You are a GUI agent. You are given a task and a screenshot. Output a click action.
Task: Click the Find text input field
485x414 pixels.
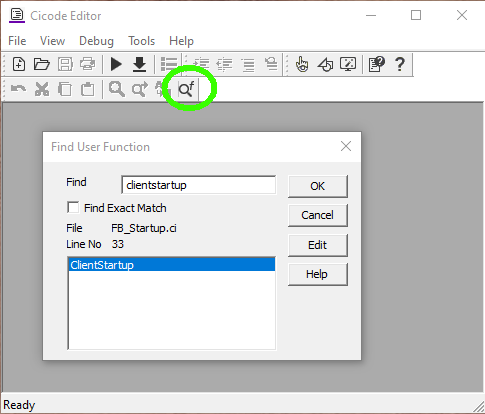[x=199, y=185]
